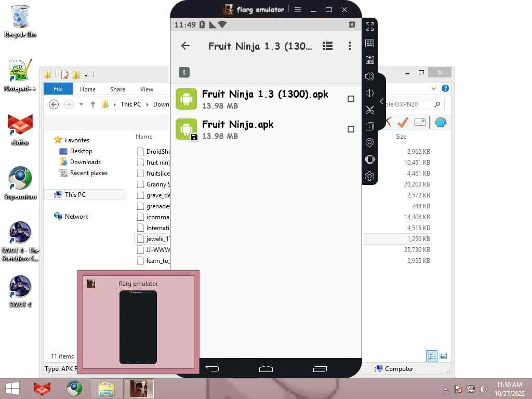Open the Home ribbon tab in Explorer
The width and height of the screenshot is (532, 399).
[x=87, y=89]
